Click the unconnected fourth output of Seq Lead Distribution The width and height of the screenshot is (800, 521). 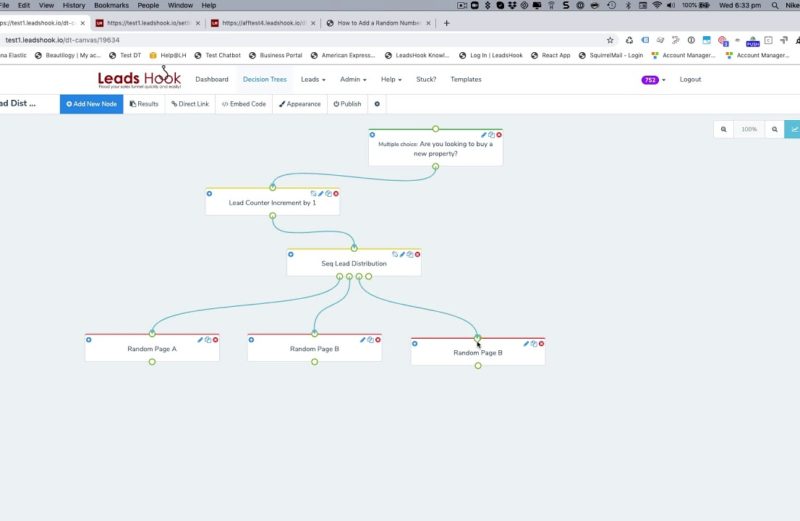[x=368, y=276]
